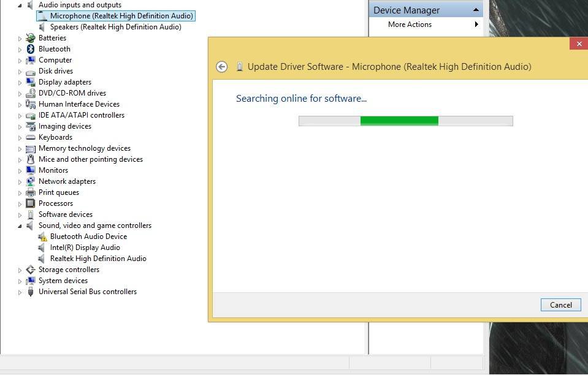Select the System devices category label
Image resolution: width=588 pixels, height=375 pixels.
[x=63, y=281]
